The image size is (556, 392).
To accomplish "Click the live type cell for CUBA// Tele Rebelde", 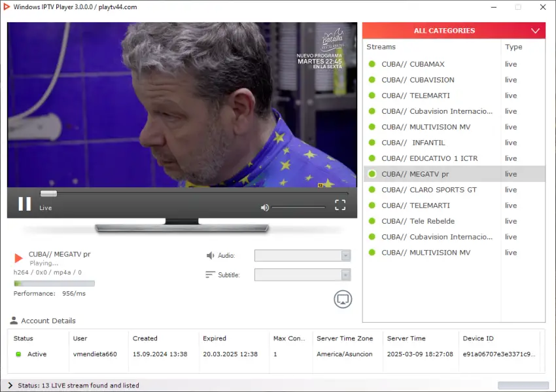I will point(511,221).
